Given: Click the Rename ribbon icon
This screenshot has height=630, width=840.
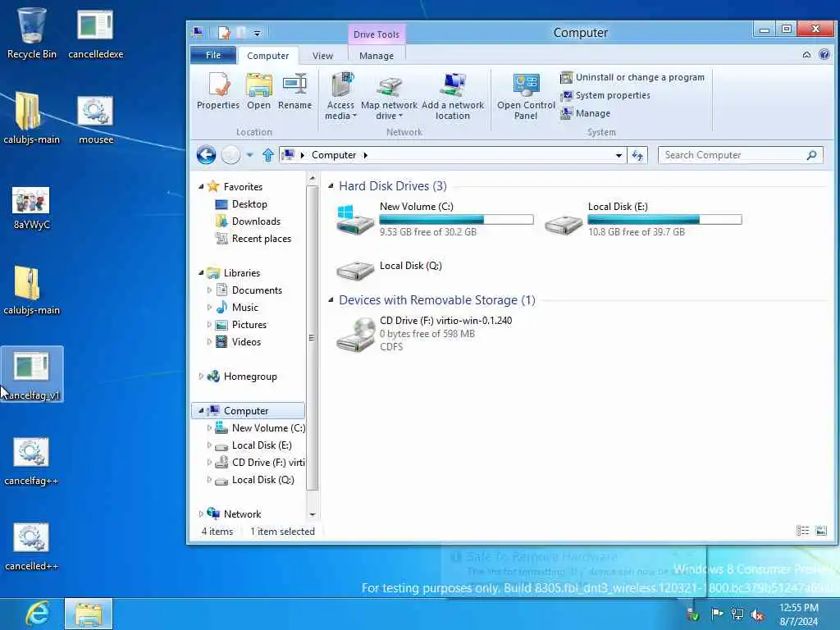Looking at the screenshot, I should [294, 91].
